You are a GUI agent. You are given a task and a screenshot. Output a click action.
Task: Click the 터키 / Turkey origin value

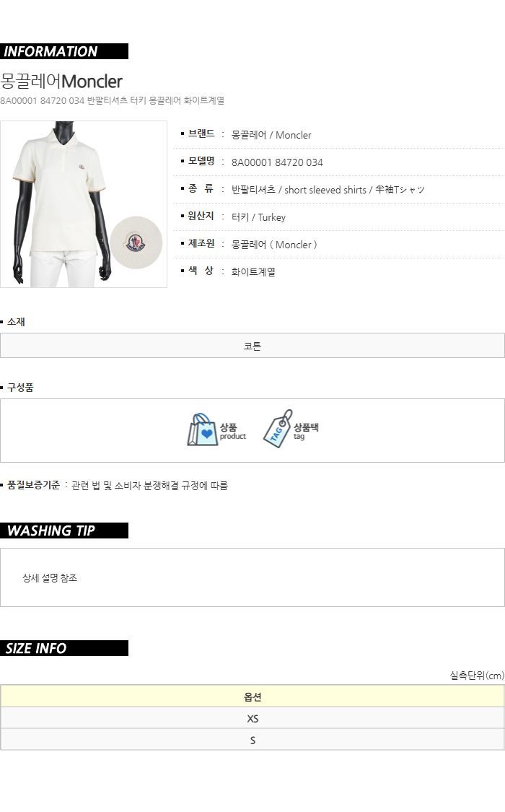[258, 217]
